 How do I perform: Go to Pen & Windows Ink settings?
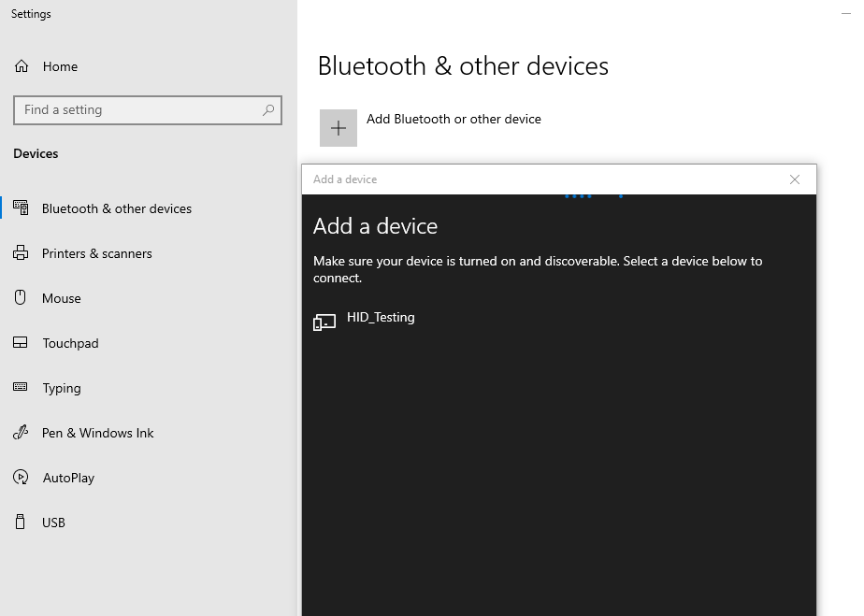coord(97,433)
